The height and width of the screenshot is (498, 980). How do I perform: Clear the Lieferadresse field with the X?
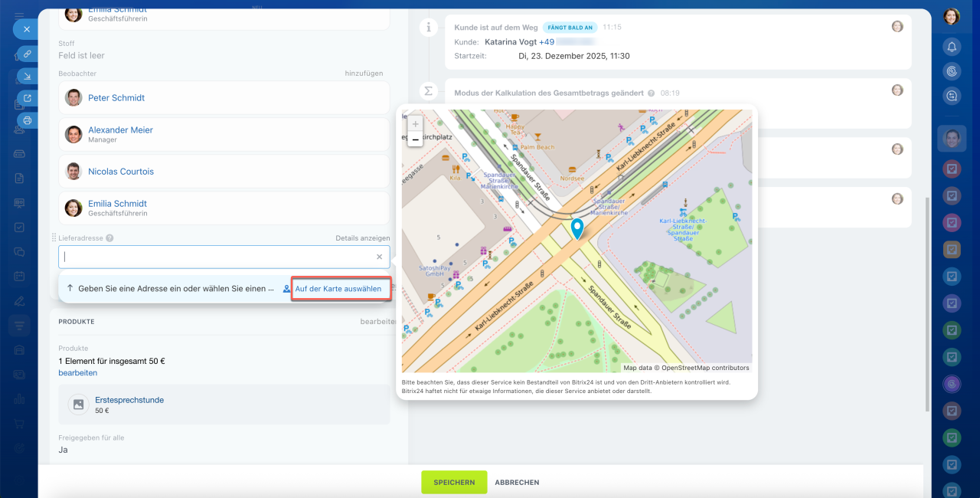379,257
